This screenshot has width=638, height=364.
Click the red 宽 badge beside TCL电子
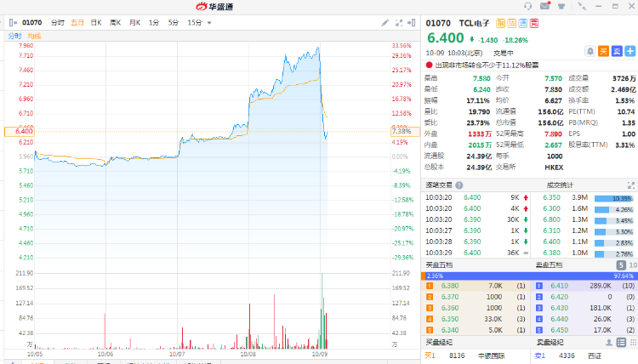534,23
